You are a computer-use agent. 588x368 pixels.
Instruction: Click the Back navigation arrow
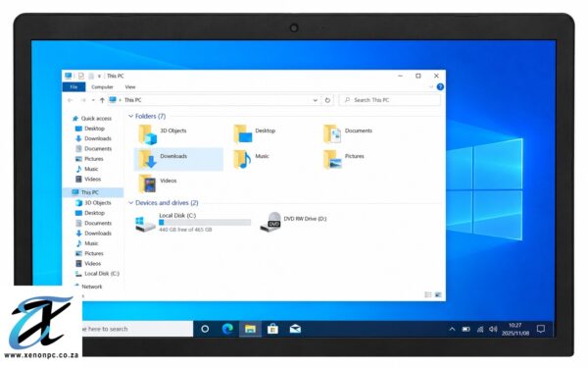click(x=71, y=100)
